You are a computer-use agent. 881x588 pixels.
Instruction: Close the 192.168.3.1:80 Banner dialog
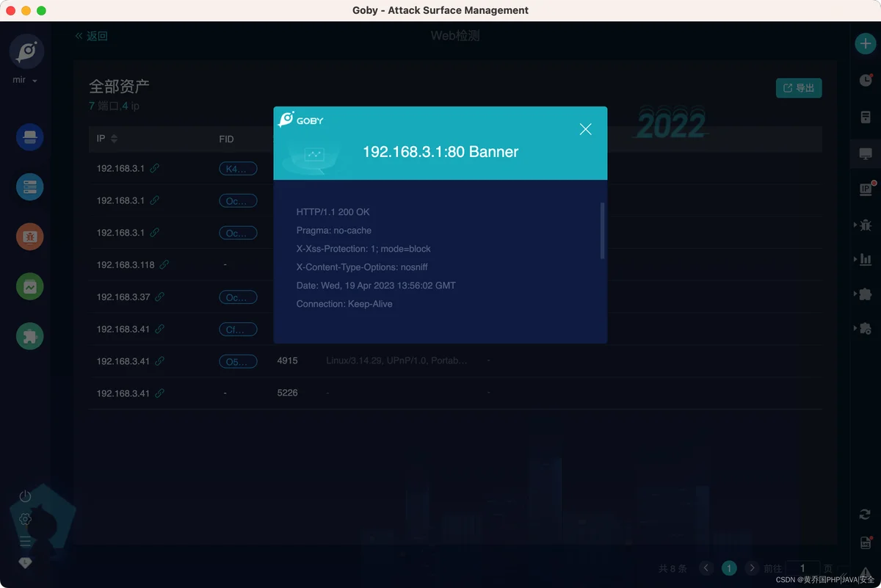point(585,129)
